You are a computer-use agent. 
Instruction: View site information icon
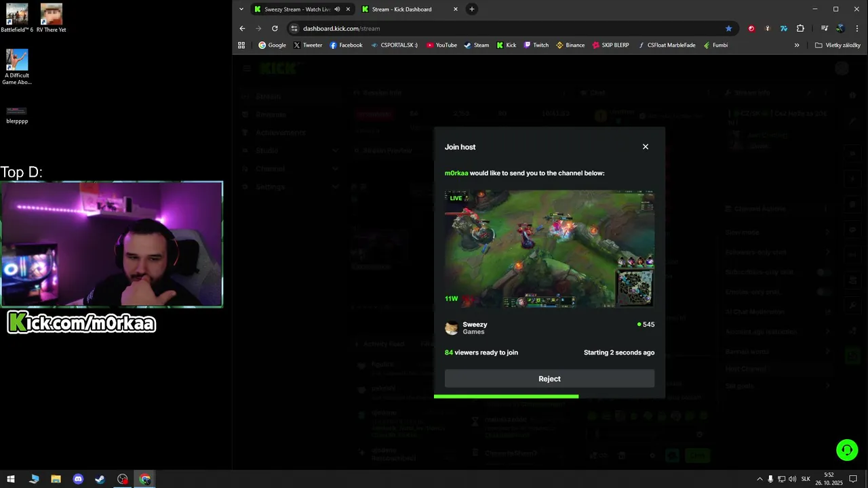tap(294, 28)
